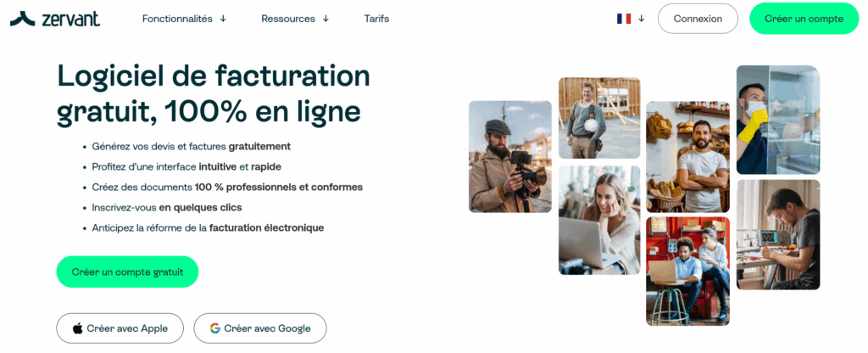This screenshot has height=353, width=868.
Task: Expand the Fonctionnalités dropdown menu
Action: coord(184,19)
